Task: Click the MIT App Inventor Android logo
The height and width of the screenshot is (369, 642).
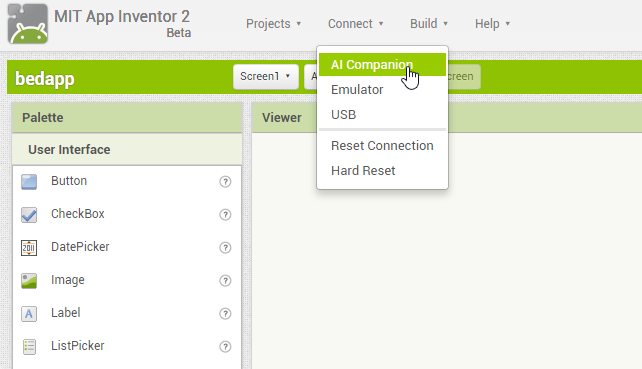Action: tap(28, 23)
